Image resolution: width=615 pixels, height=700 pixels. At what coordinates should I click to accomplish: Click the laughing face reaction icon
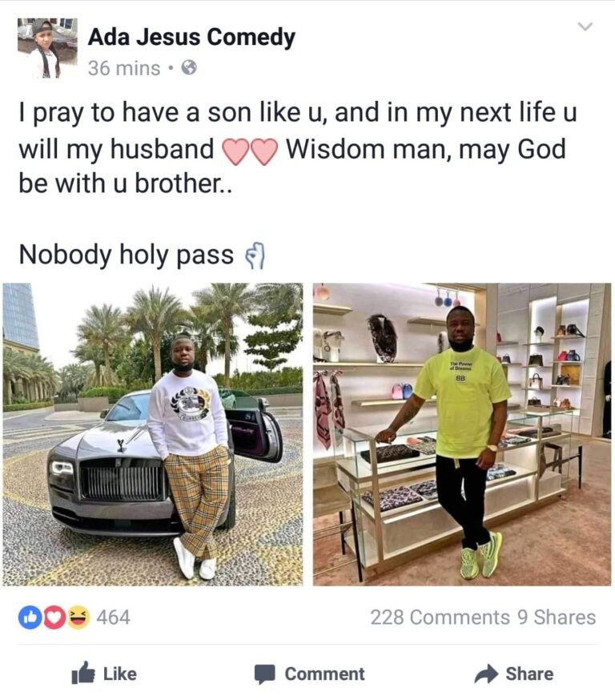[78, 618]
